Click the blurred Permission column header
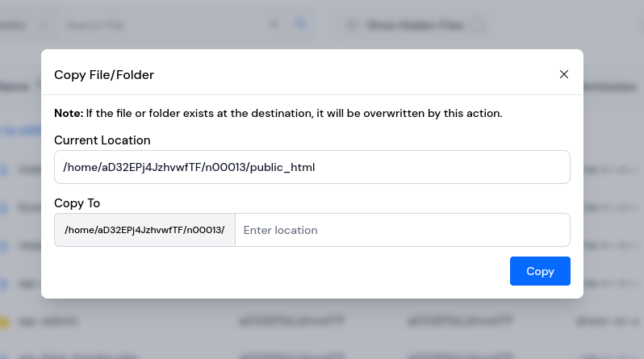This screenshot has height=359, width=644. 610,86
